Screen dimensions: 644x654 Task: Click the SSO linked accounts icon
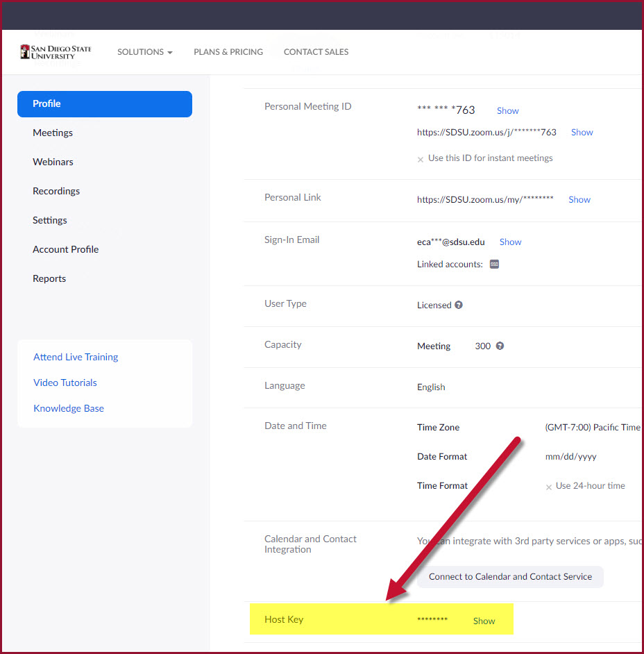click(494, 264)
